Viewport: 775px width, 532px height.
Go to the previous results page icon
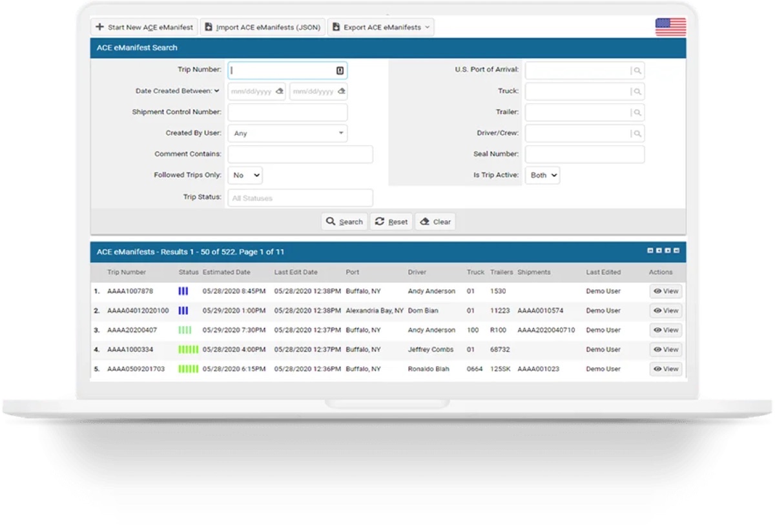[659, 251]
